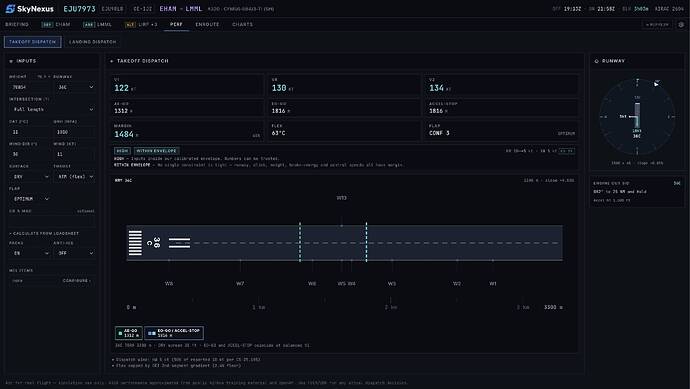The width and height of the screenshot is (690, 389).
Task: Expand the Intersection Full length dropdown
Action: pos(52,109)
